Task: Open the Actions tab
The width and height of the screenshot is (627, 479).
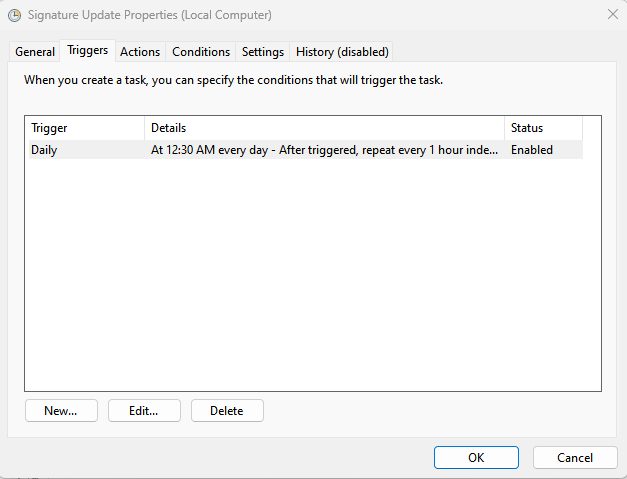Action: (140, 52)
